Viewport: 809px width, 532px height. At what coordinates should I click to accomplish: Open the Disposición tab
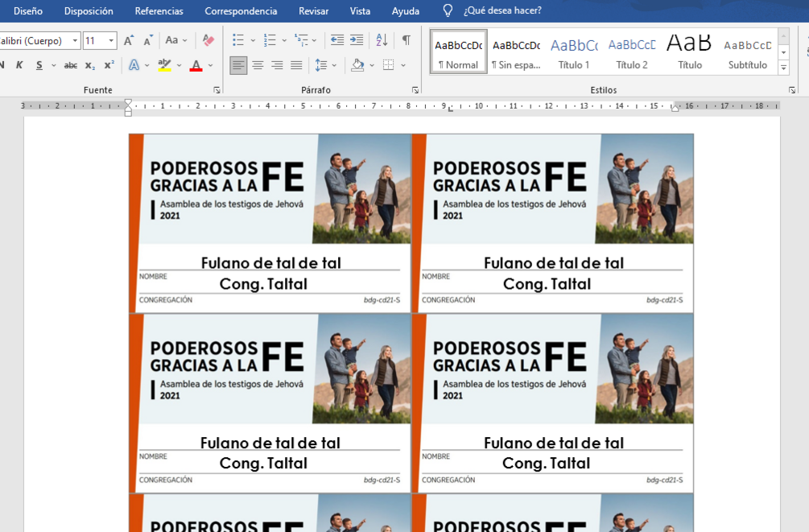[89, 10]
